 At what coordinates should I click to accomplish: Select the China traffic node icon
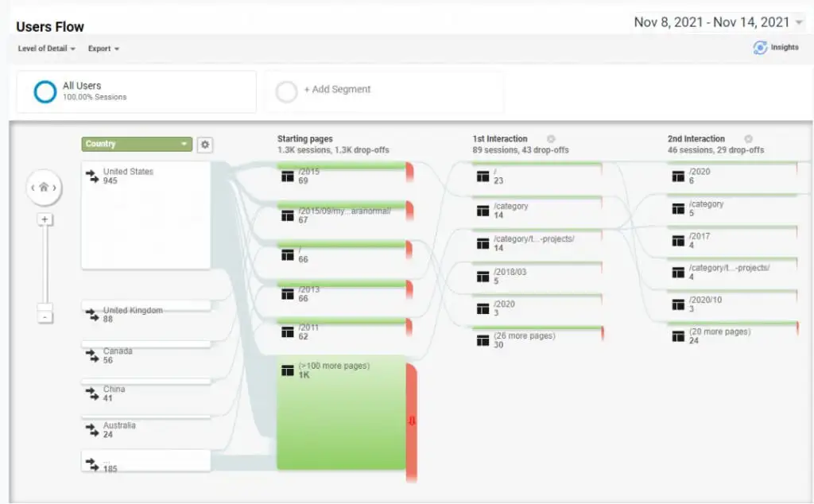coord(92,394)
